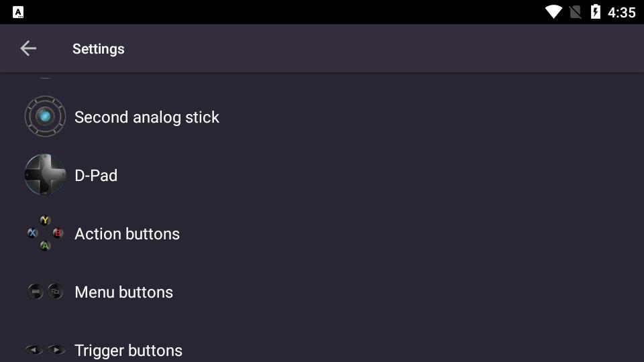Tap the right trigger arrow icon

tap(56, 350)
